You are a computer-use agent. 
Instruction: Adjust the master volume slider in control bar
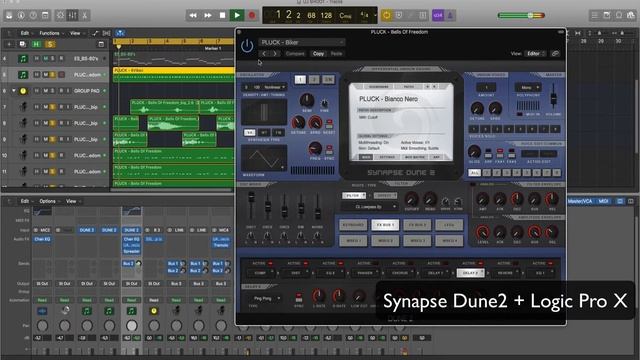pyautogui.click(x=521, y=16)
